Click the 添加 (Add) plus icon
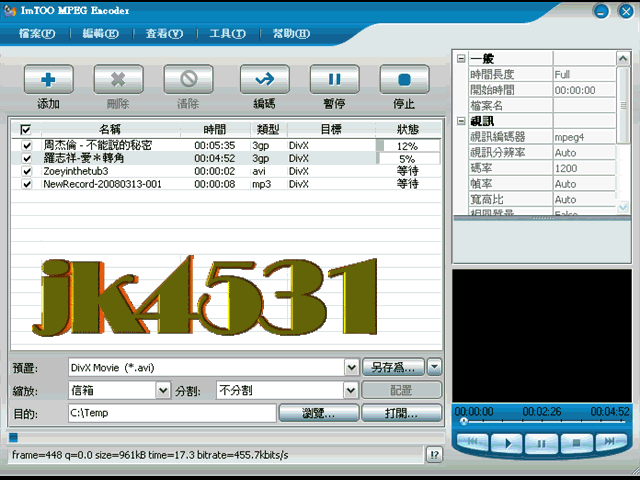The width and height of the screenshot is (640, 480). click(x=49, y=79)
